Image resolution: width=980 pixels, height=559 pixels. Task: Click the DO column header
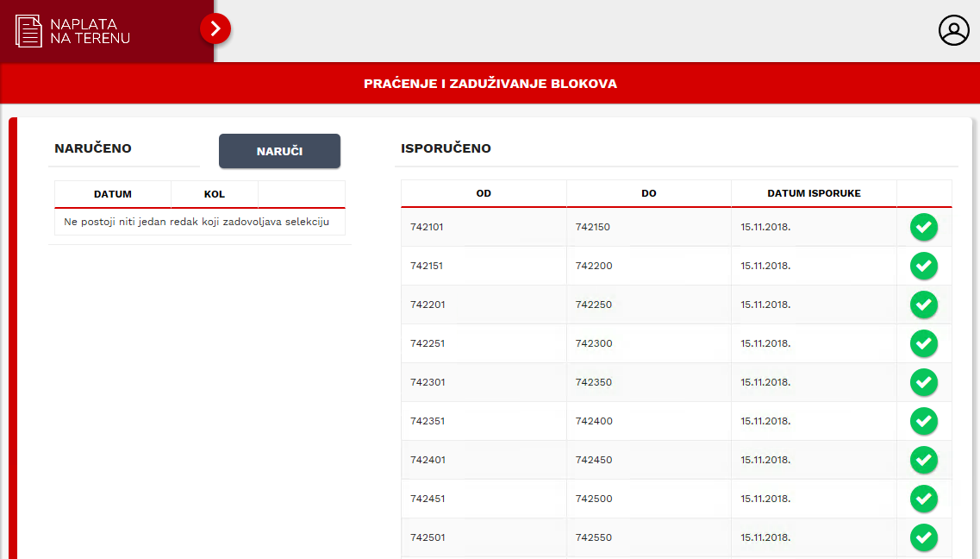[x=649, y=193]
